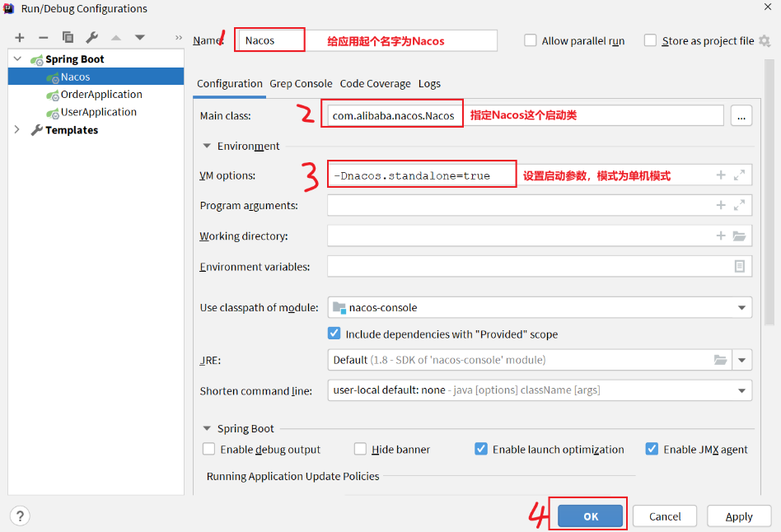
Task: Open help question mark button
Action: click(x=20, y=516)
